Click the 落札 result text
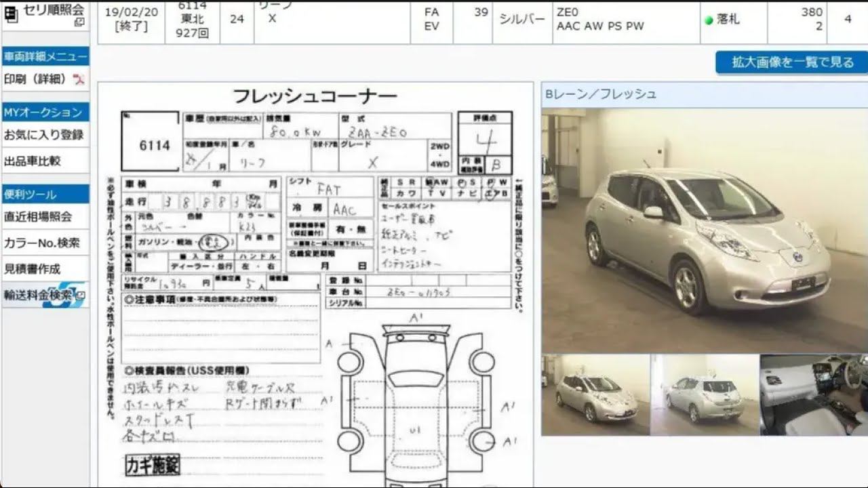This screenshot has height=488, width=868. pos(728,20)
